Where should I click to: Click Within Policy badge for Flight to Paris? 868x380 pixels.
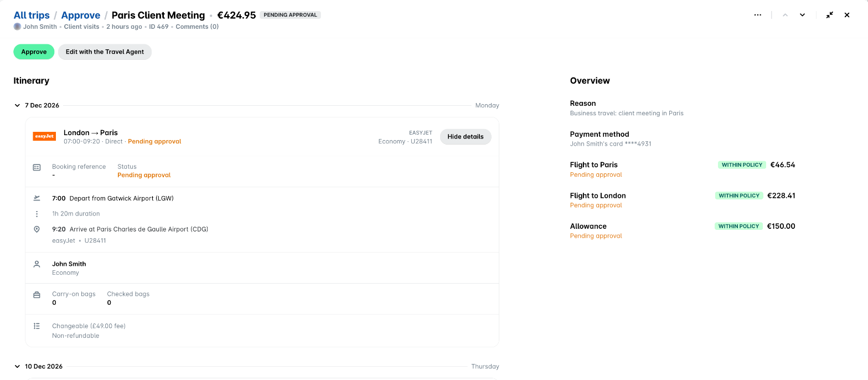coord(742,165)
